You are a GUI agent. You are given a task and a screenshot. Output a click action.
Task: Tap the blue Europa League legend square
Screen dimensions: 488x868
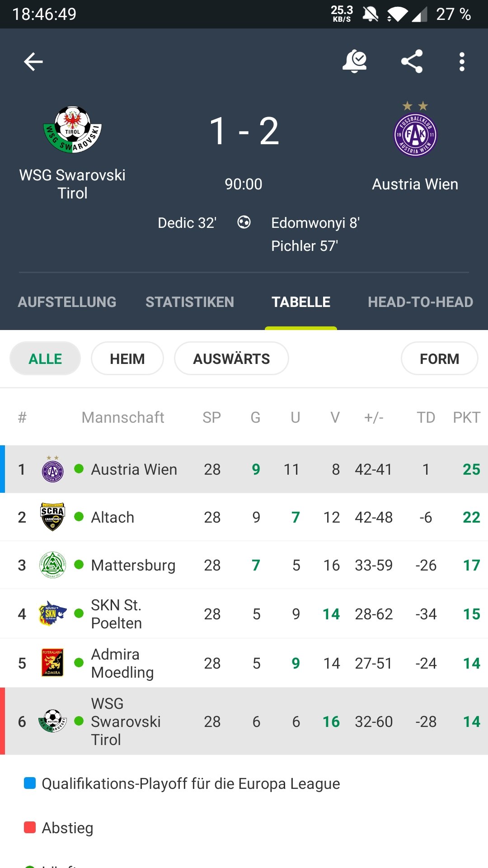click(30, 783)
